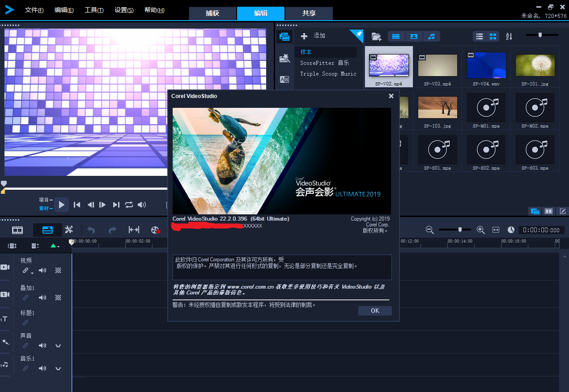The image size is (569, 392).
Task: Open the 帮助 menu
Action: pos(154,10)
